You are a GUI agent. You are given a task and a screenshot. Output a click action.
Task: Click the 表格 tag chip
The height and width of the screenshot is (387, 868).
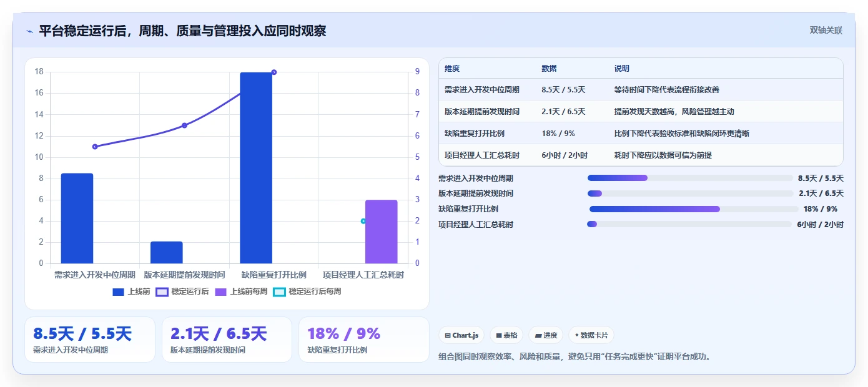(x=506, y=335)
